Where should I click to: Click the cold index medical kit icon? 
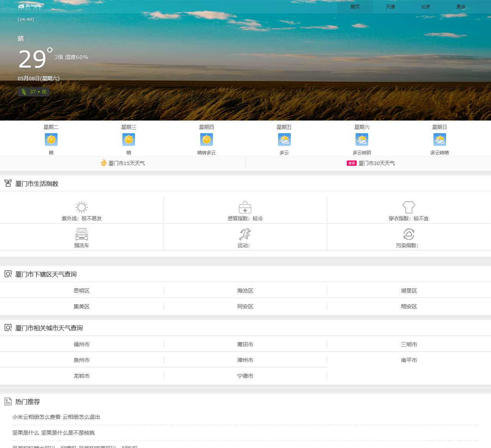pos(245,207)
